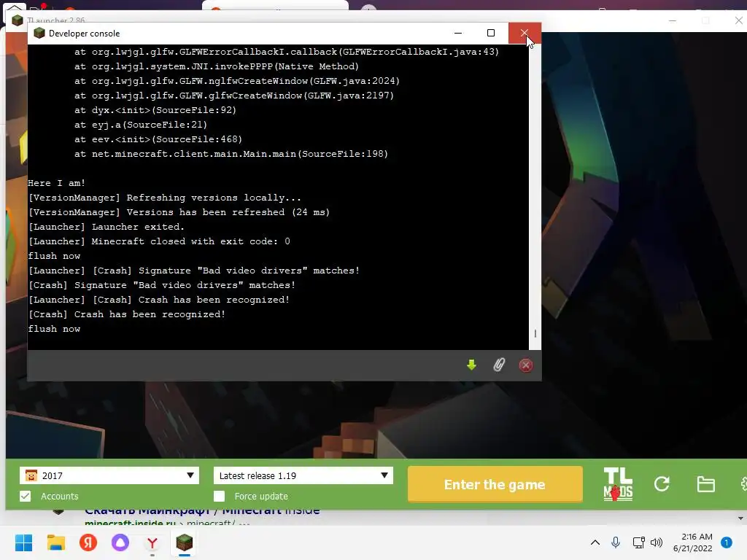747x560 pixels.
Task: Open Alice purple assistant taskbar icon
Action: pos(120,542)
